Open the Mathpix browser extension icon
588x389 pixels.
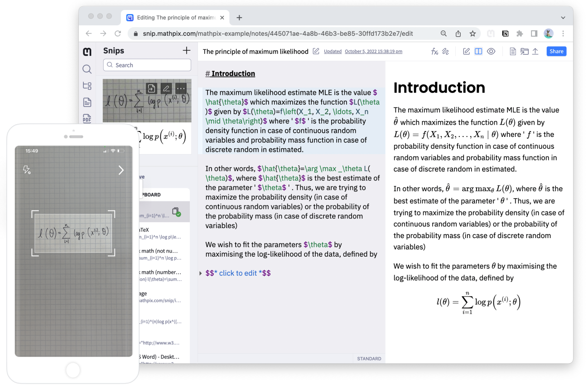(x=491, y=34)
